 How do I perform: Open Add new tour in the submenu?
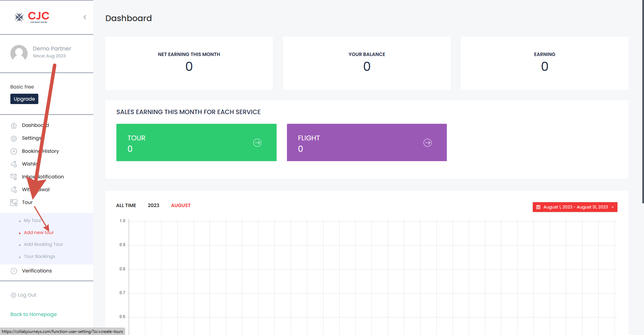tap(39, 233)
